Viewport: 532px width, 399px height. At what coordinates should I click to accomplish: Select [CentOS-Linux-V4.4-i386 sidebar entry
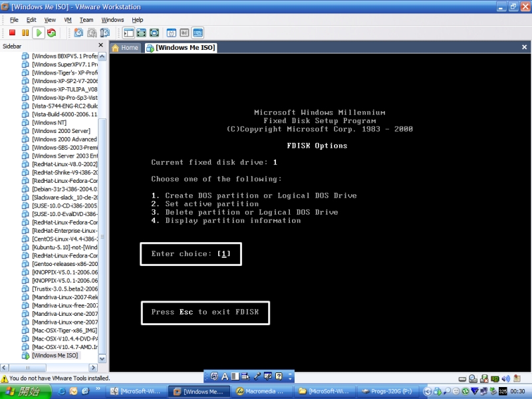click(59, 239)
